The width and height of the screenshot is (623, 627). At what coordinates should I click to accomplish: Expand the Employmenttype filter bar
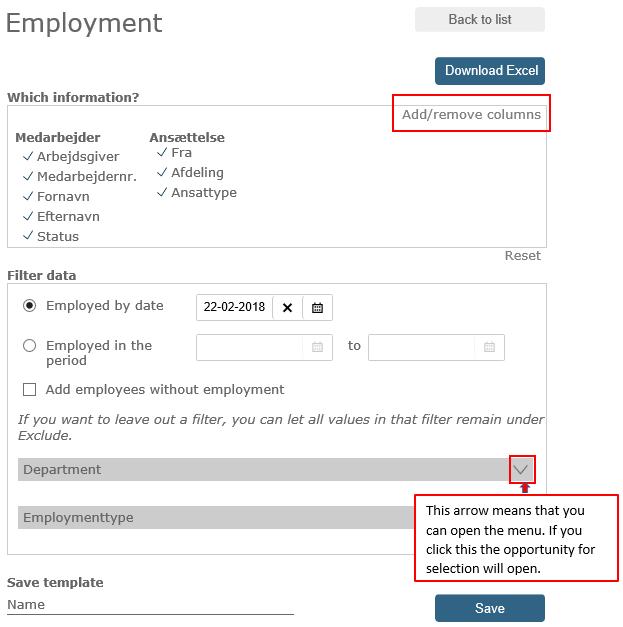click(216, 518)
